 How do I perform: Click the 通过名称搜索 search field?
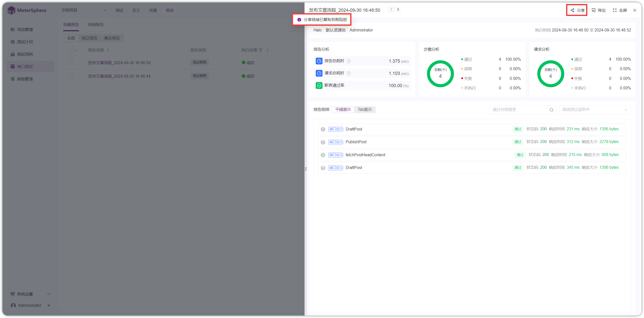[x=523, y=110]
